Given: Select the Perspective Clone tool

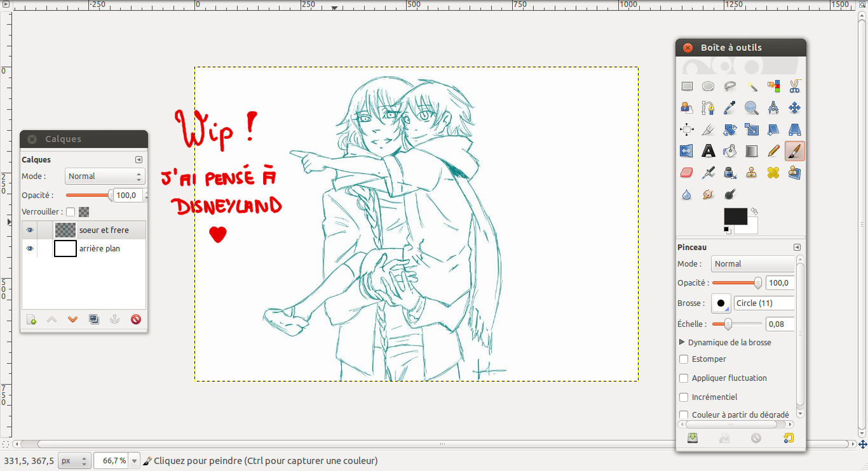Looking at the screenshot, I should [x=795, y=173].
